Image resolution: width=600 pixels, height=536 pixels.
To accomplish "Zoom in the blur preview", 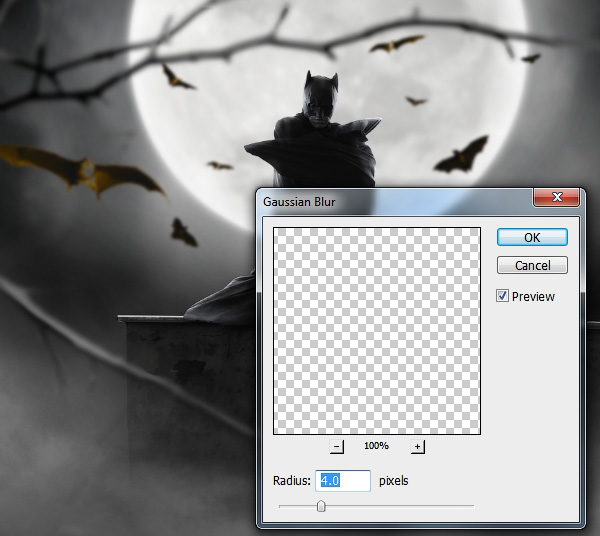I will click(x=417, y=446).
